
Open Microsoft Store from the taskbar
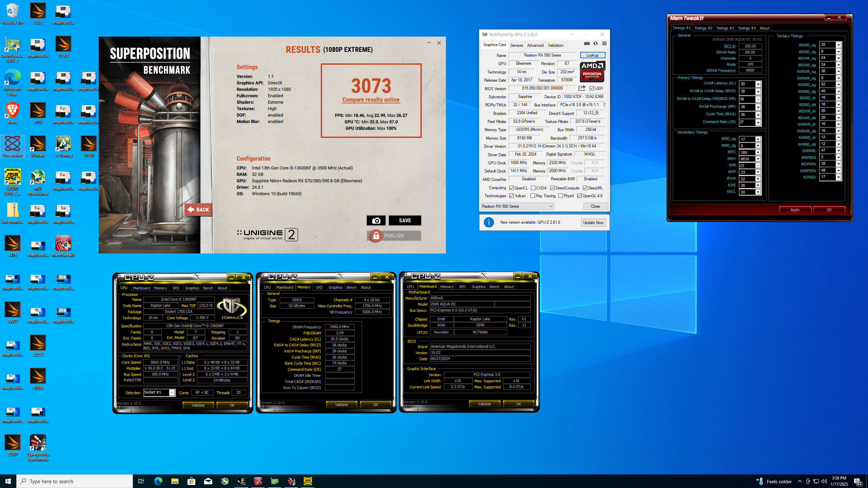click(x=191, y=481)
